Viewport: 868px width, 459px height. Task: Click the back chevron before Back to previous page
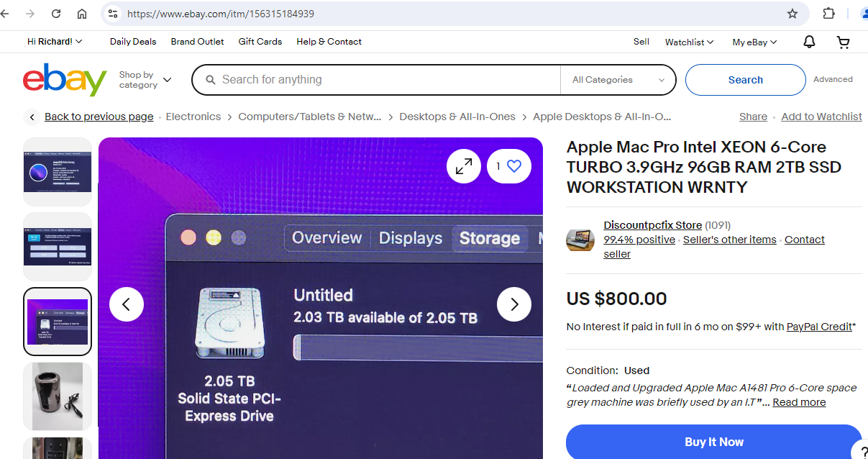pos(32,117)
